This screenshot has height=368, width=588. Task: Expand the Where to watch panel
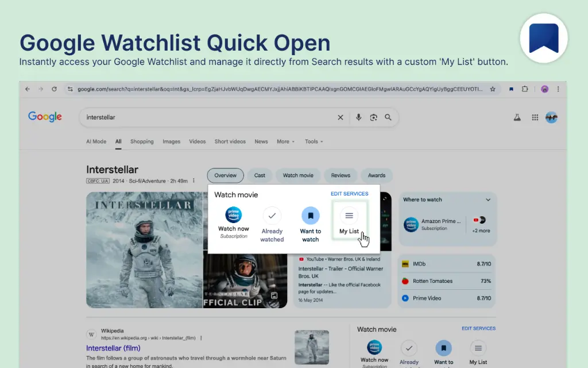[488, 200]
